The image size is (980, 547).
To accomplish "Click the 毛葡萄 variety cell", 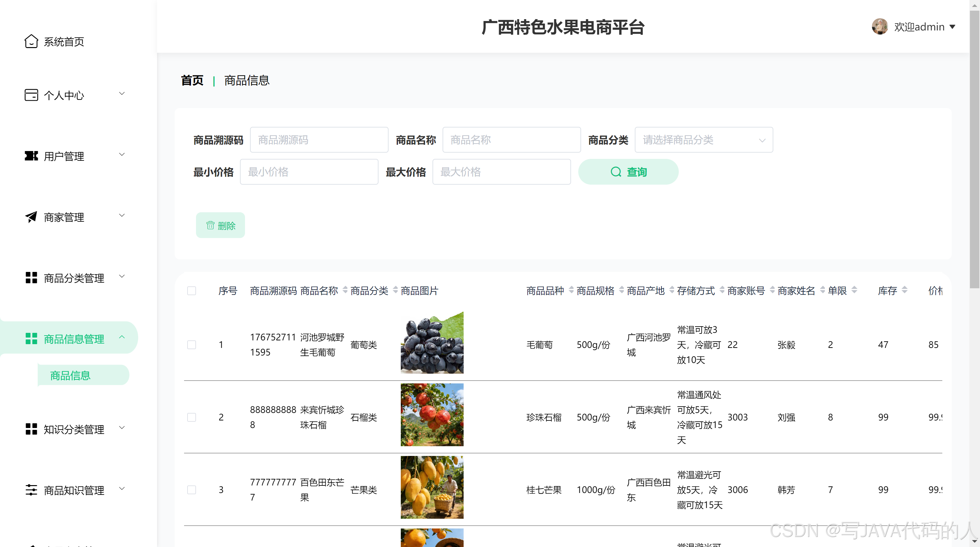I will click(539, 345).
